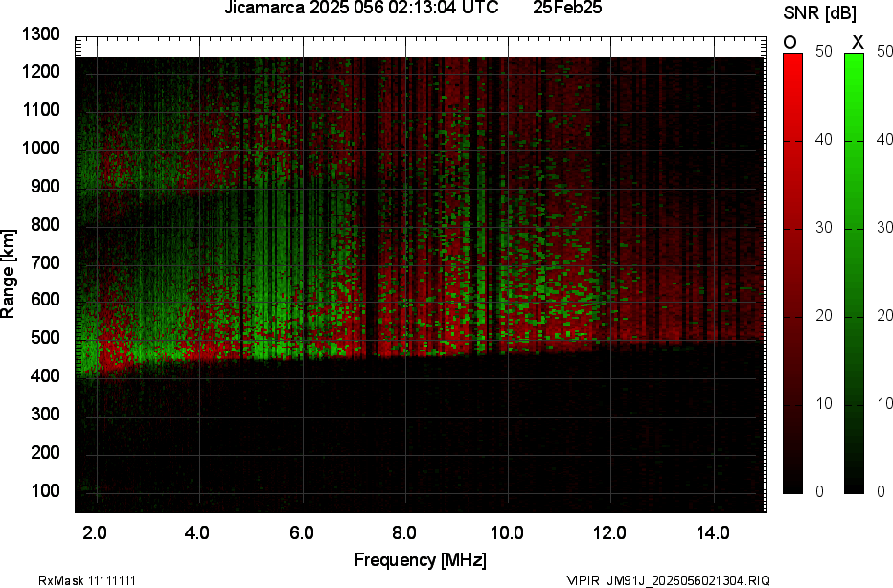Click the "1200" range tick label
This screenshot has height=588, width=893.
(40, 72)
